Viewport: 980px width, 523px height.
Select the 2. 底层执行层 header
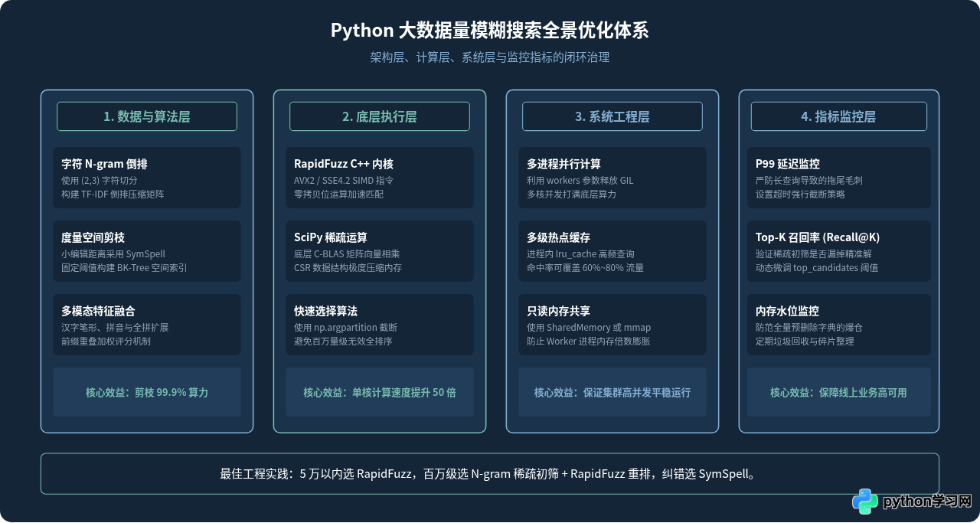[x=380, y=116]
